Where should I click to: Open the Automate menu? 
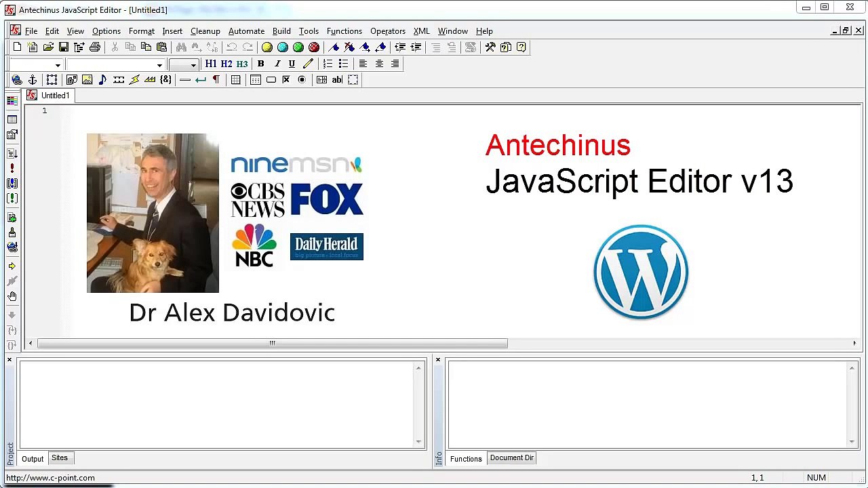pyautogui.click(x=246, y=31)
